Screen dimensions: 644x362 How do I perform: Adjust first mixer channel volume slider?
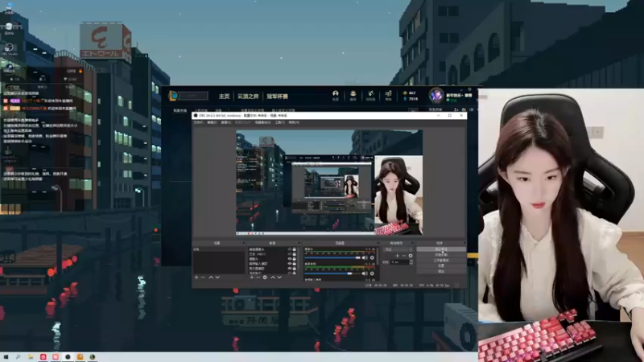pos(332,257)
